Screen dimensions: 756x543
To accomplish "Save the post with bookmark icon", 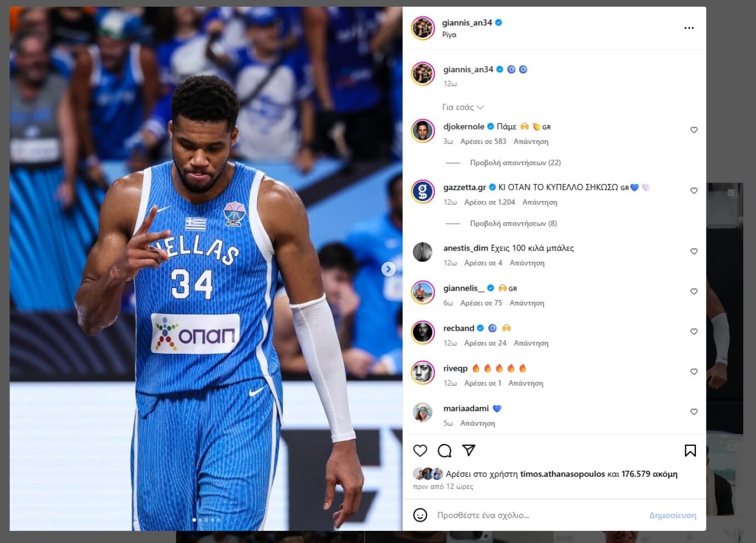I will pos(690,451).
